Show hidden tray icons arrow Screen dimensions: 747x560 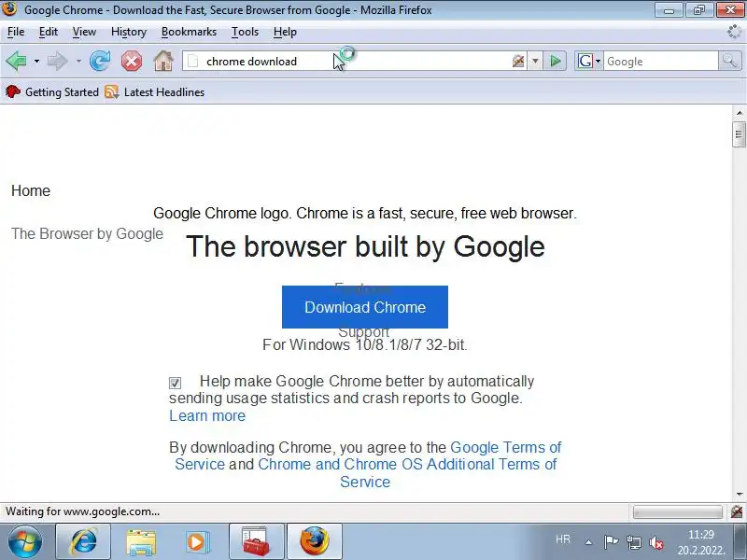pyautogui.click(x=589, y=542)
